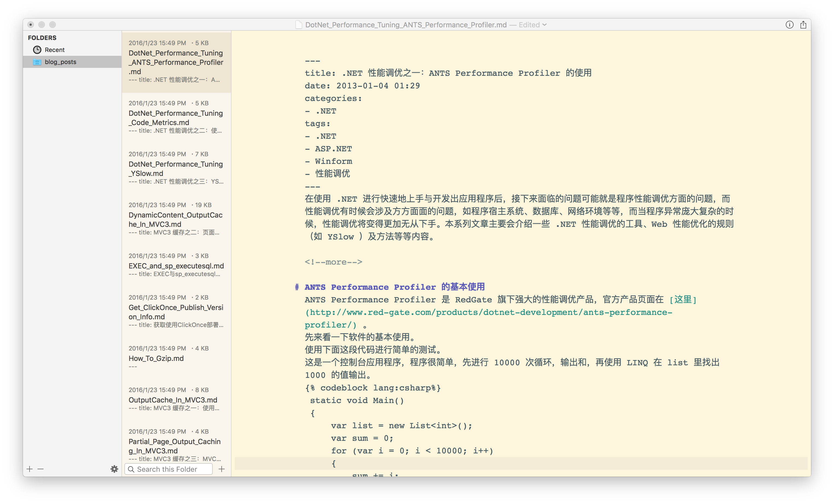Click the '- 性能调优' tag line
Viewport: 834px width, 504px height.
327,174
